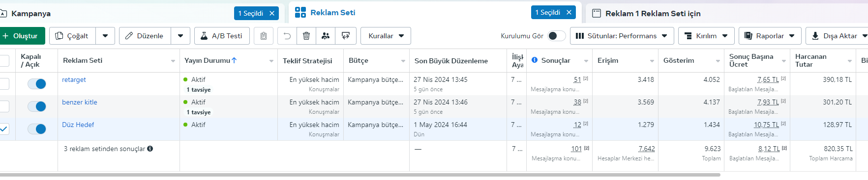Viewport: 868px width, 180px height.
Task: Toggle off the retarget ad set switch
Action: pyautogui.click(x=37, y=84)
